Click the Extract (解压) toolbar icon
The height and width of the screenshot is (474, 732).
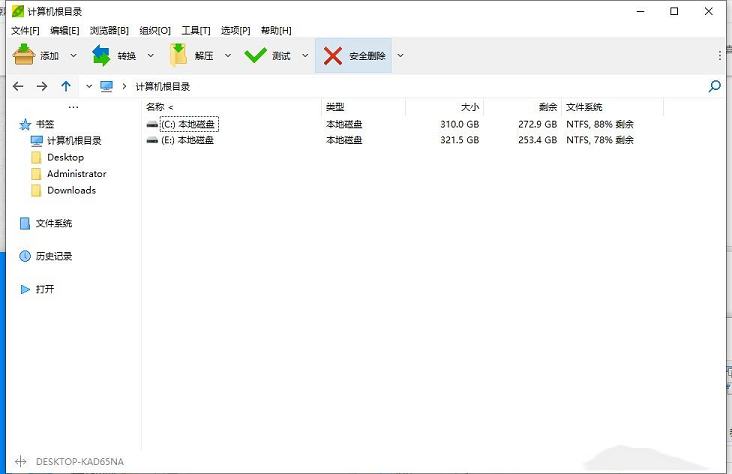pyautogui.click(x=178, y=56)
